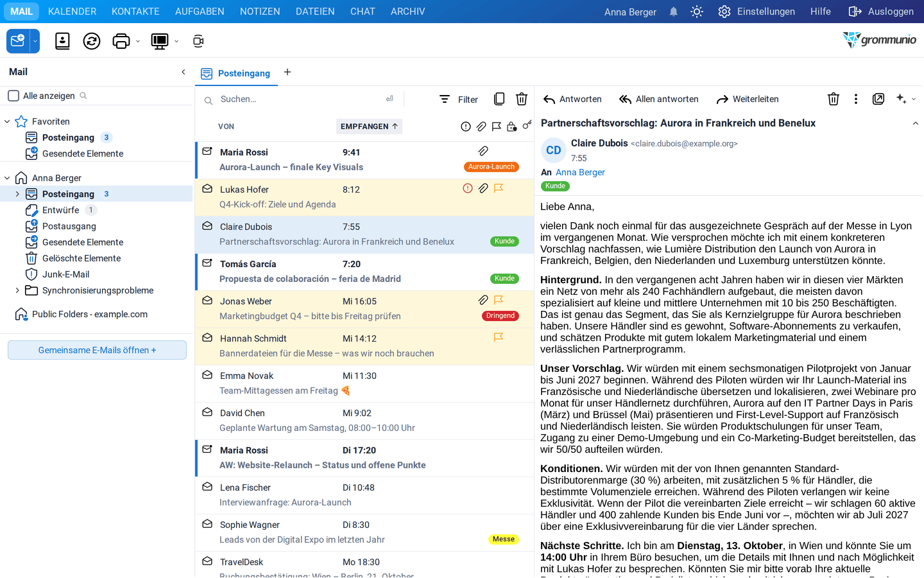Open the print options dropdown arrow
The height and width of the screenshot is (578, 924).
tap(138, 41)
